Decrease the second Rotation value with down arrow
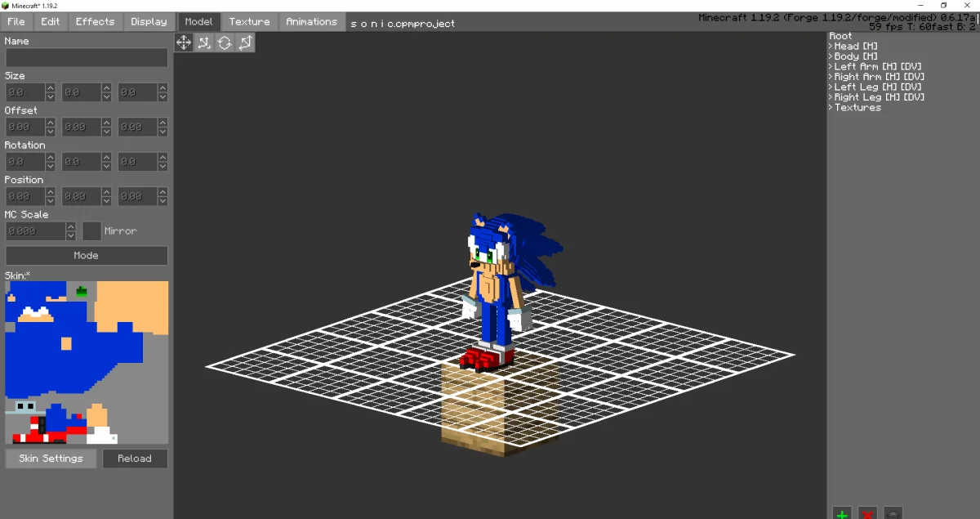The width and height of the screenshot is (980, 519). 106,167
